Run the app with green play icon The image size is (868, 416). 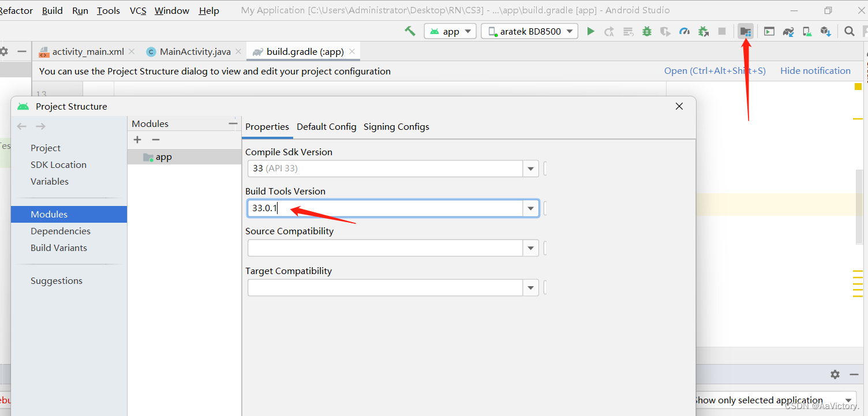(590, 31)
